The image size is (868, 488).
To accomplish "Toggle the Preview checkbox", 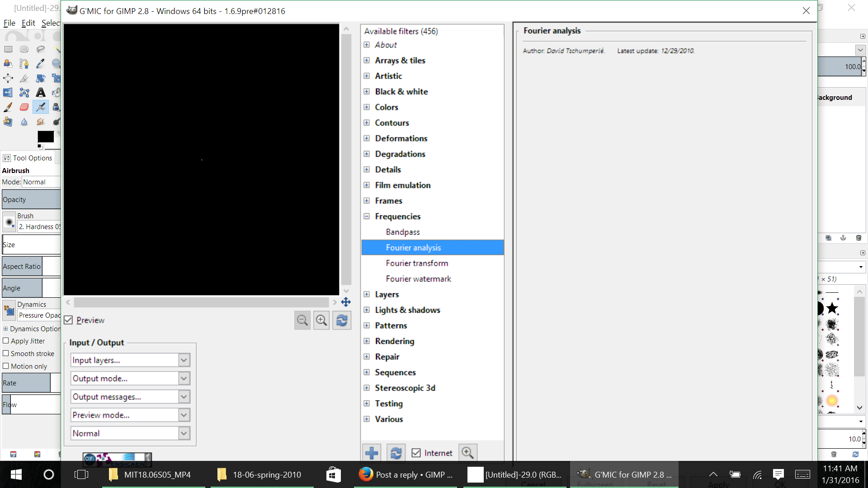I will click(68, 320).
